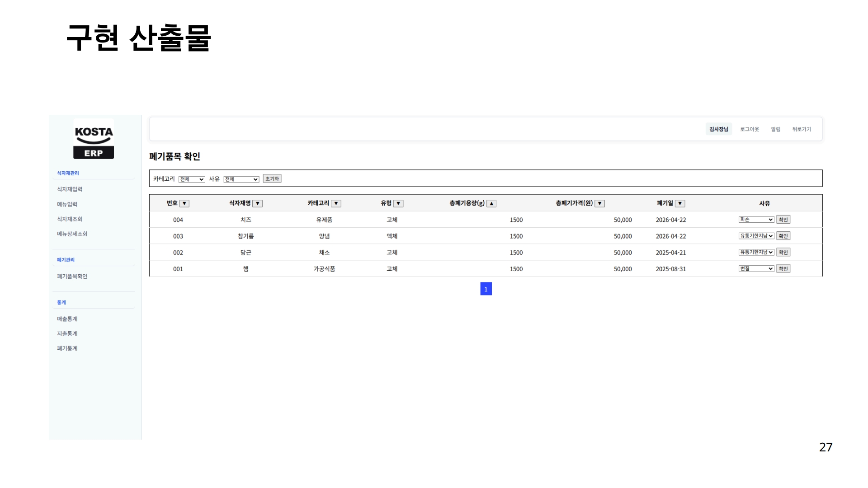Sort by 총폐기가격(원) column arrow
The height and width of the screenshot is (488, 868).
[x=599, y=204]
